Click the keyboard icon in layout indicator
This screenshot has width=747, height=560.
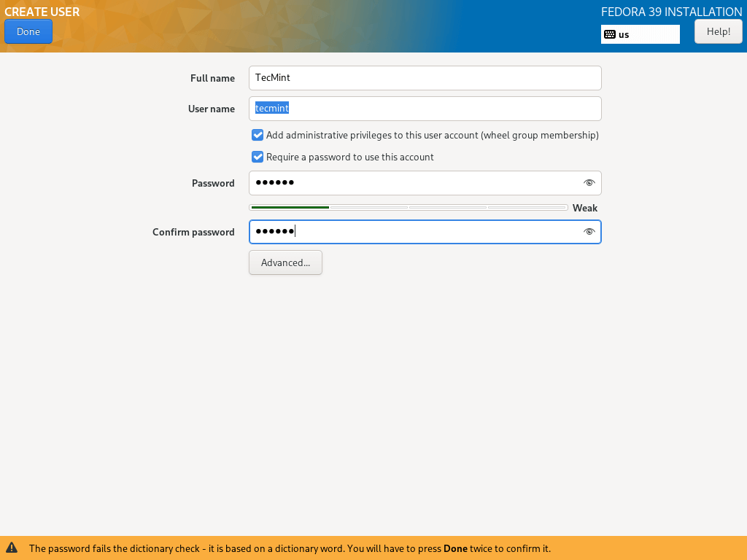609,34
